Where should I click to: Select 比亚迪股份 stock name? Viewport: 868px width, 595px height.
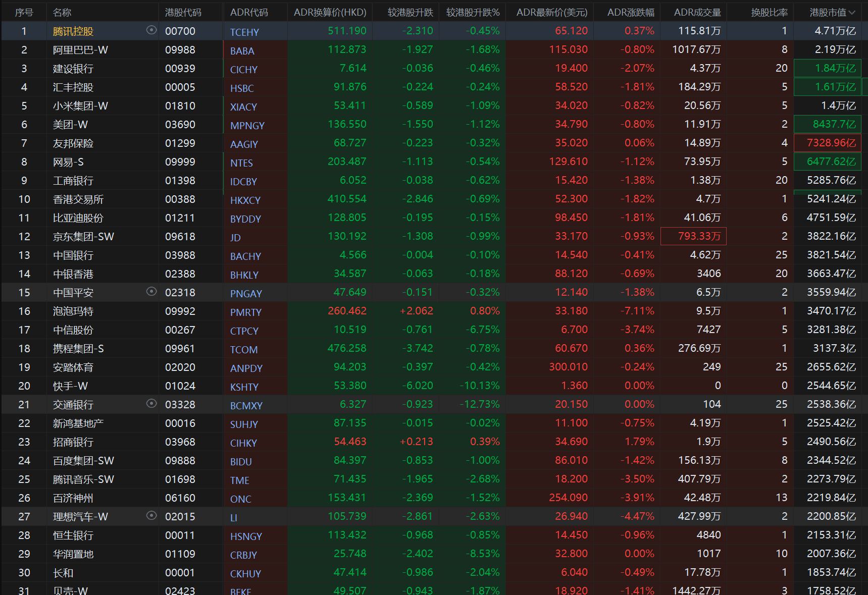(78, 218)
